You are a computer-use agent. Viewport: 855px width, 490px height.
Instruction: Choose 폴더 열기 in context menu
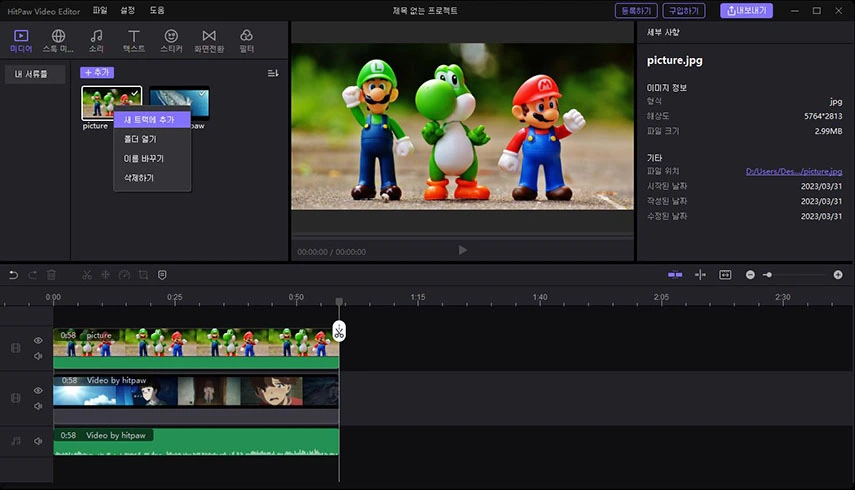(x=152, y=139)
